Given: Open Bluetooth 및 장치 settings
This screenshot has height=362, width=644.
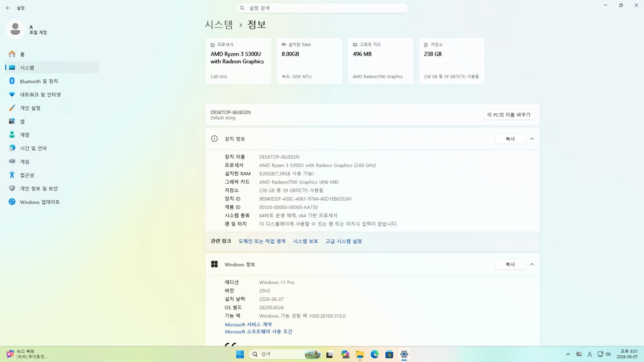Looking at the screenshot, I should [52, 81].
